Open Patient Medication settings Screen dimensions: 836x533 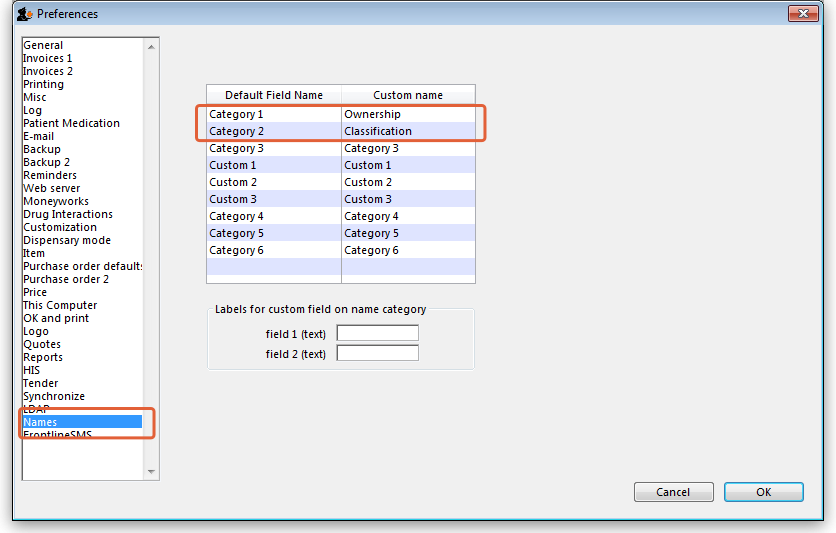(71, 123)
